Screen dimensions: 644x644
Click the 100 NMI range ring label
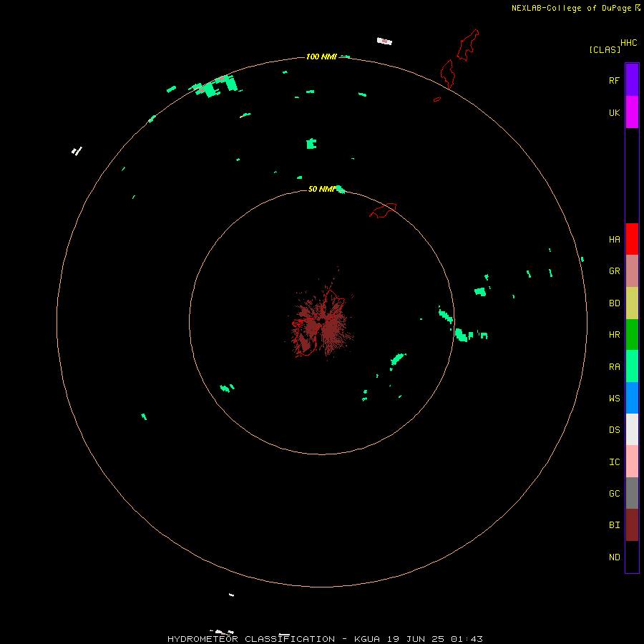click(x=321, y=57)
